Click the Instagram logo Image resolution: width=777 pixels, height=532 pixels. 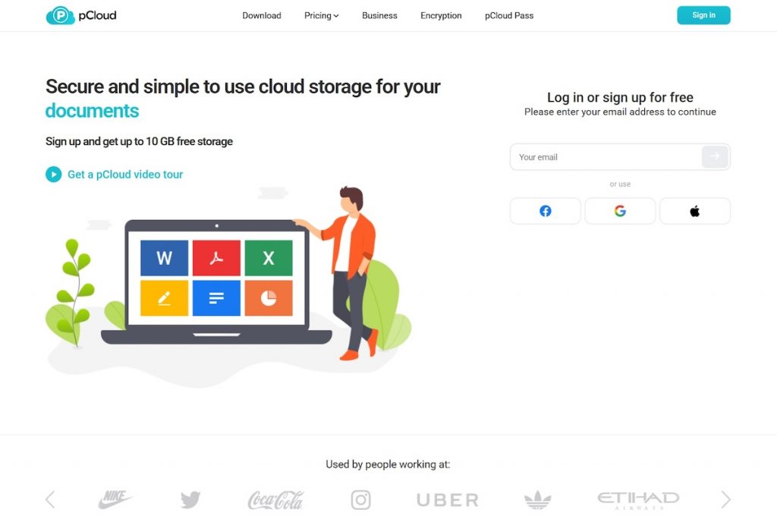360,500
